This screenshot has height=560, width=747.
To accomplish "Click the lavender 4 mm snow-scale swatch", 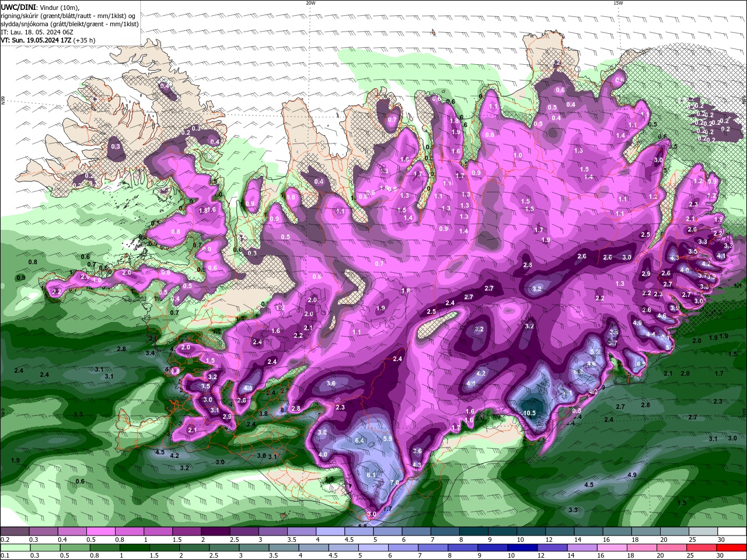I will 329,531.
